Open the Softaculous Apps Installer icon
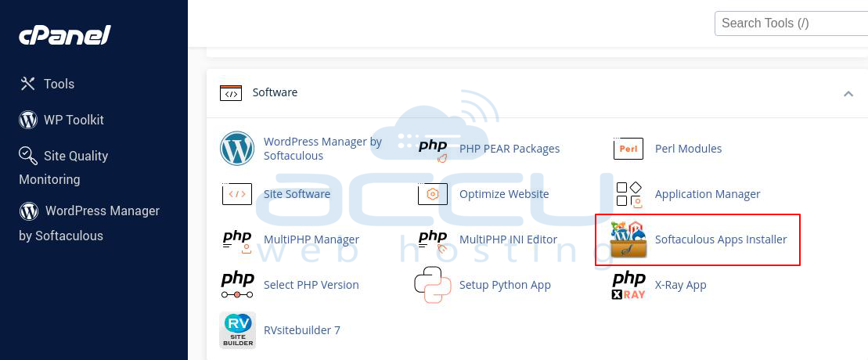 click(x=628, y=239)
